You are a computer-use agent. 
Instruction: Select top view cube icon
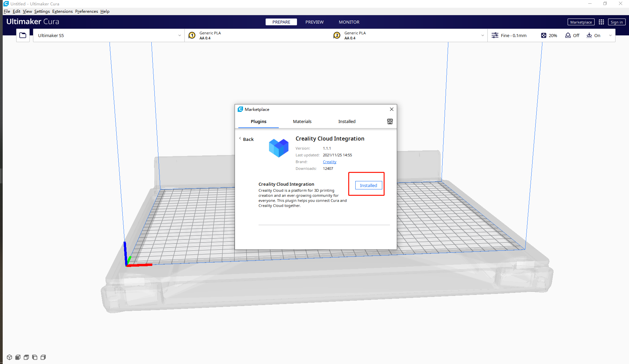pyautogui.click(x=26, y=357)
